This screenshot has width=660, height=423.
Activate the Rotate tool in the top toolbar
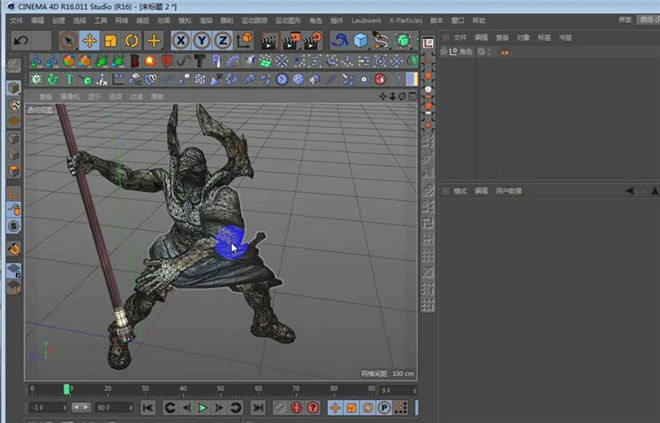click(132, 40)
